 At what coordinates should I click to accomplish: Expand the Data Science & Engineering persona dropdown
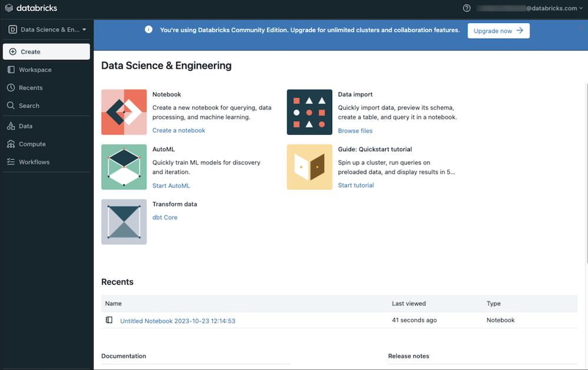[x=46, y=29]
